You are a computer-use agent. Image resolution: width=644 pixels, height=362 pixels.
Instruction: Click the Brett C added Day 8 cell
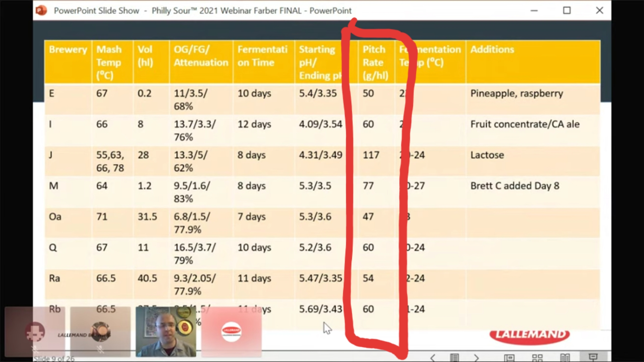tap(515, 186)
